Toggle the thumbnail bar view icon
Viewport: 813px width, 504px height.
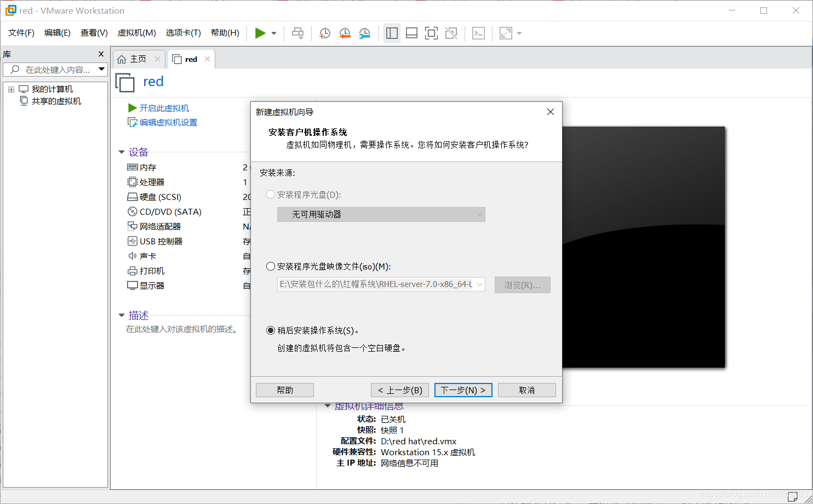[x=411, y=33]
